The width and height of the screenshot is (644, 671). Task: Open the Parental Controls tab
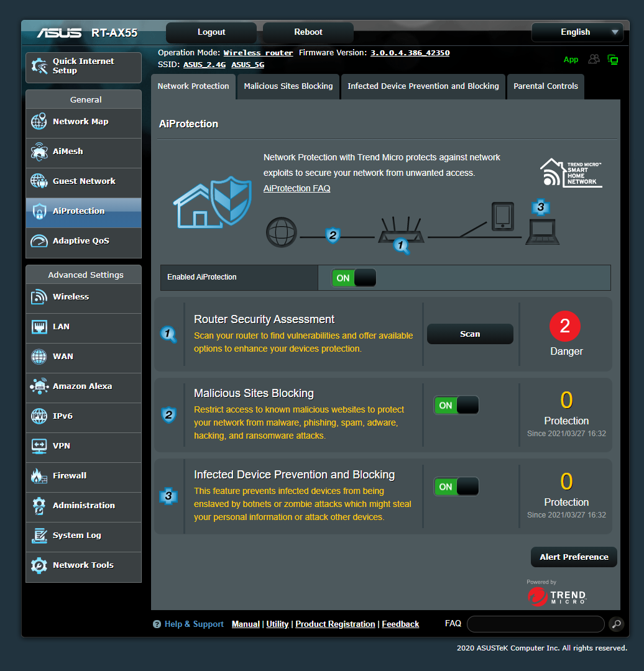coord(546,86)
